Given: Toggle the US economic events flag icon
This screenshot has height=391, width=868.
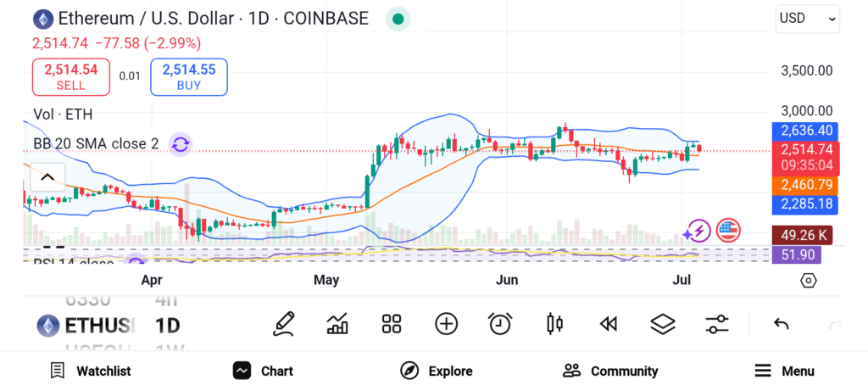Looking at the screenshot, I should 728,230.
